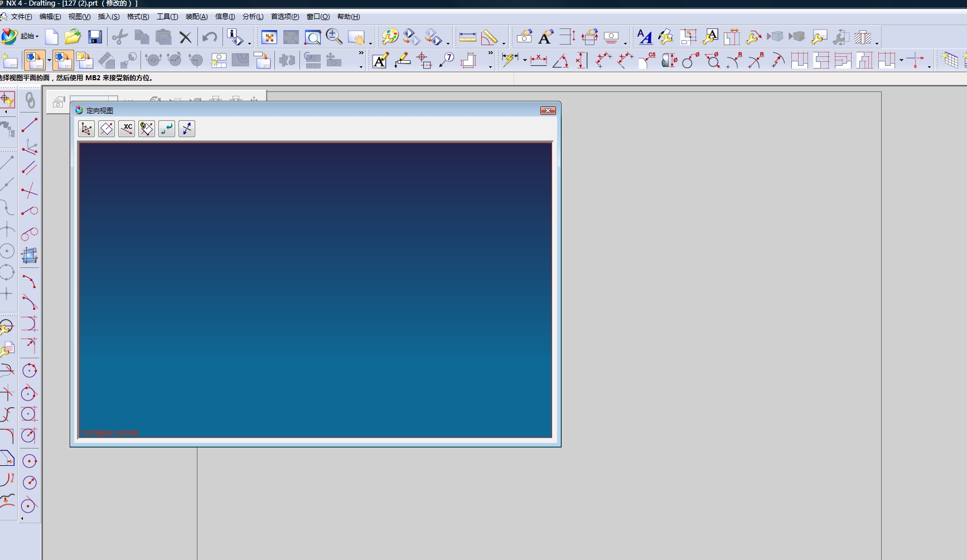Open the 文件(F) menu
Screen dimensions: 967x560
point(22,17)
